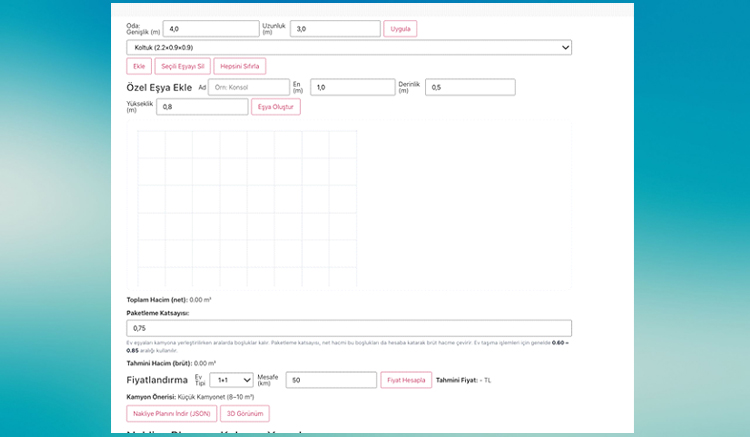Calculate price with Fiyat Hesapla
The image size is (750, 437).
coord(406,380)
